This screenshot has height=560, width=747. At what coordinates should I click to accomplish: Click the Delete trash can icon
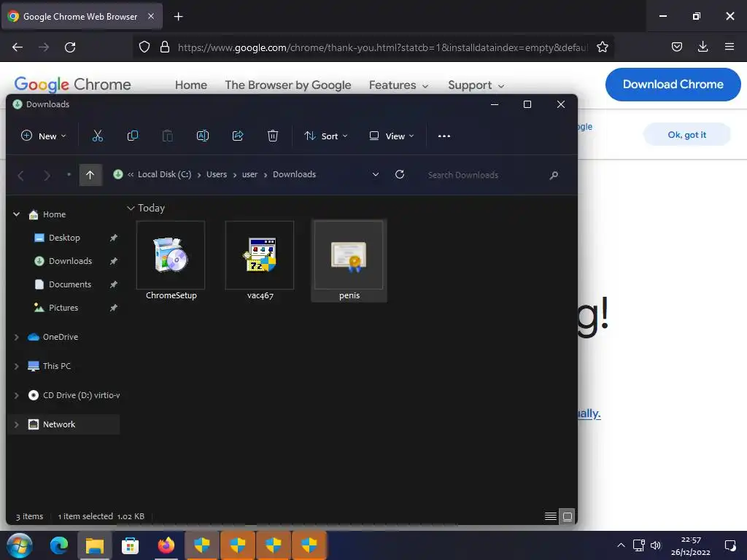pos(273,136)
